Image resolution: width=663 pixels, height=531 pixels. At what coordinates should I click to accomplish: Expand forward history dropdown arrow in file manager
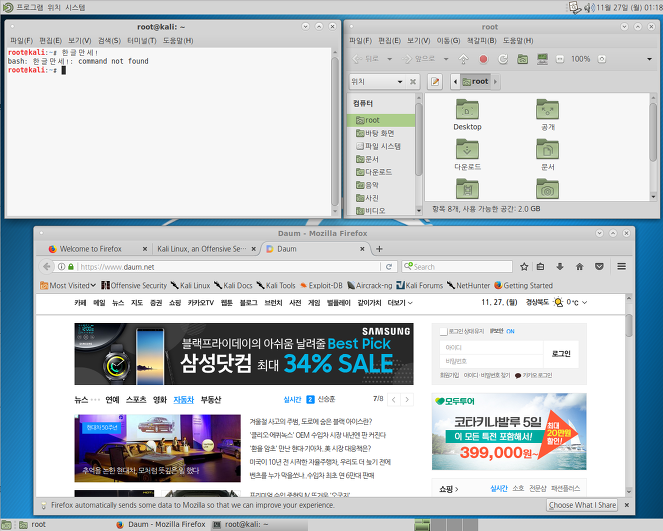coord(446,59)
